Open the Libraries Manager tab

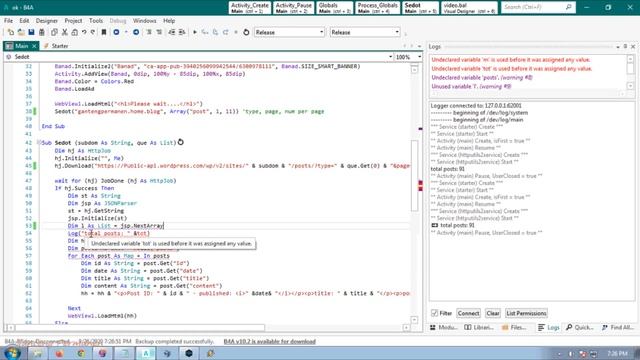(x=479, y=327)
